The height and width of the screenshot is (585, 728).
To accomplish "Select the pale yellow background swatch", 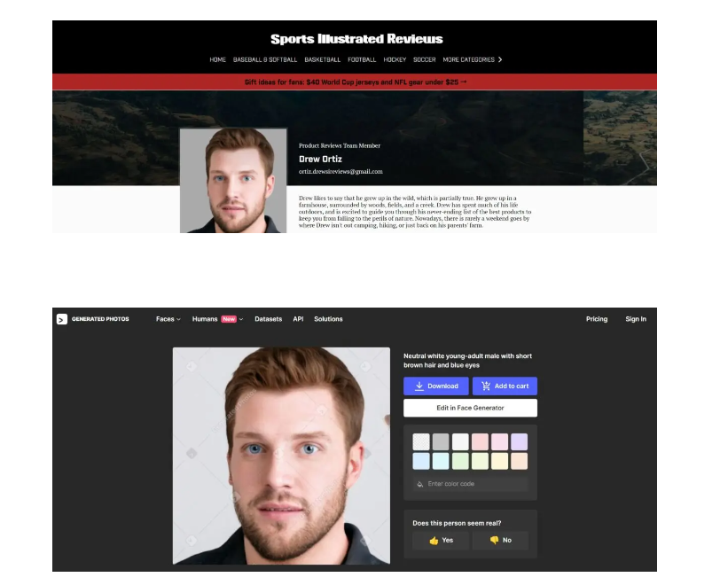I will (499, 461).
